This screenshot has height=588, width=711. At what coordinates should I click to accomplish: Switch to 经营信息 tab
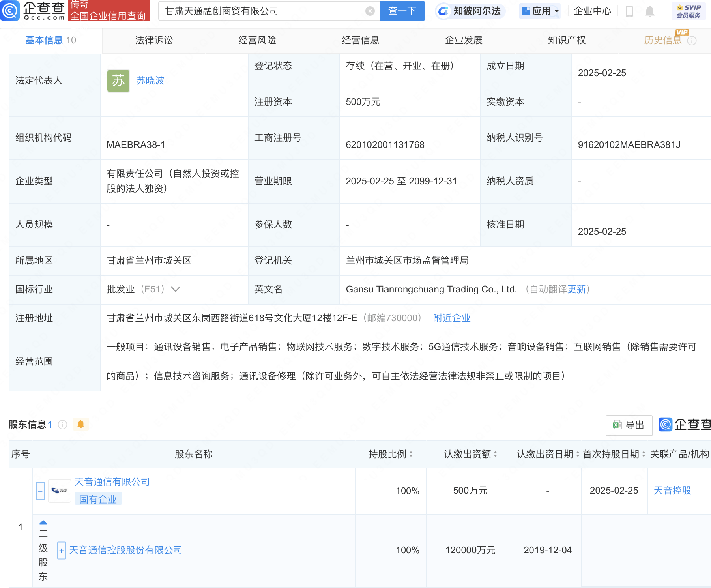click(x=360, y=40)
